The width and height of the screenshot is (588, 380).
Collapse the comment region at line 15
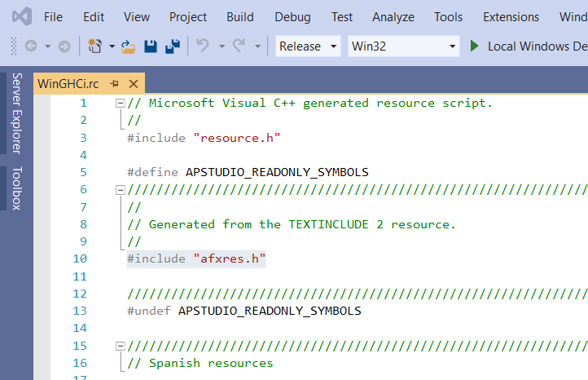(121, 346)
